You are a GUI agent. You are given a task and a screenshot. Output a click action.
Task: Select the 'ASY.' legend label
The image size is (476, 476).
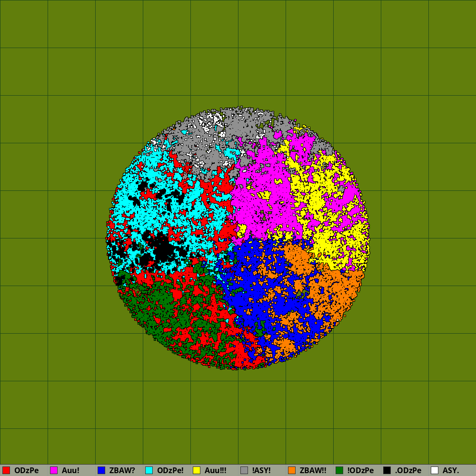click(451, 471)
